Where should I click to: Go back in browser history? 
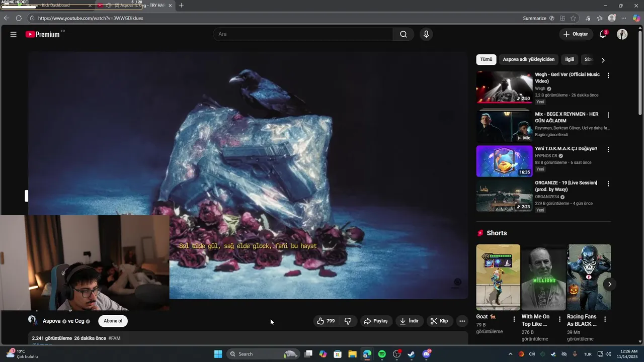point(7,18)
